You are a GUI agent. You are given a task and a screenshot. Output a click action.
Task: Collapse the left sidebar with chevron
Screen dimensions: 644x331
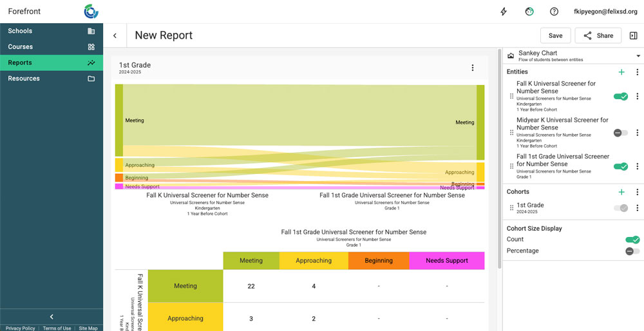click(x=52, y=317)
